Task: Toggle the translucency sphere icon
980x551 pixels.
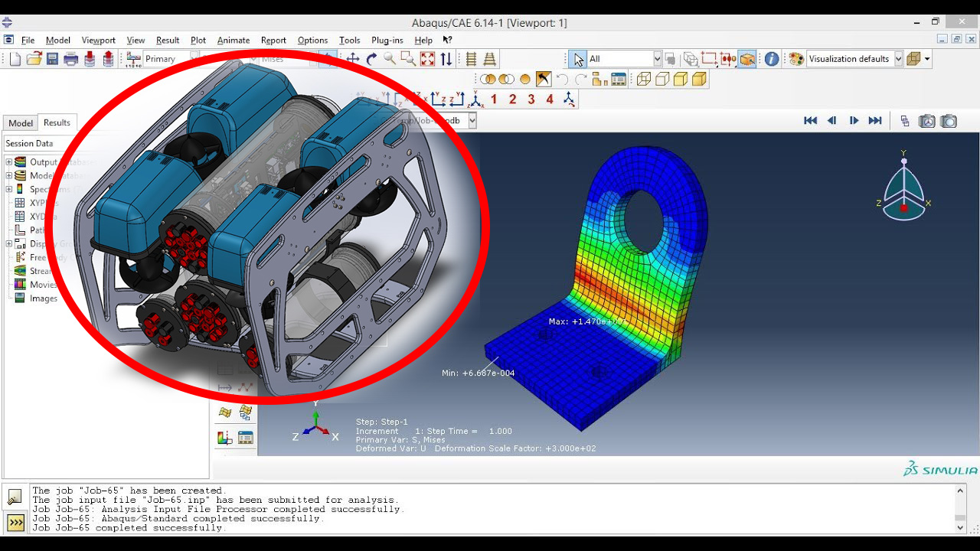Action: click(x=524, y=79)
